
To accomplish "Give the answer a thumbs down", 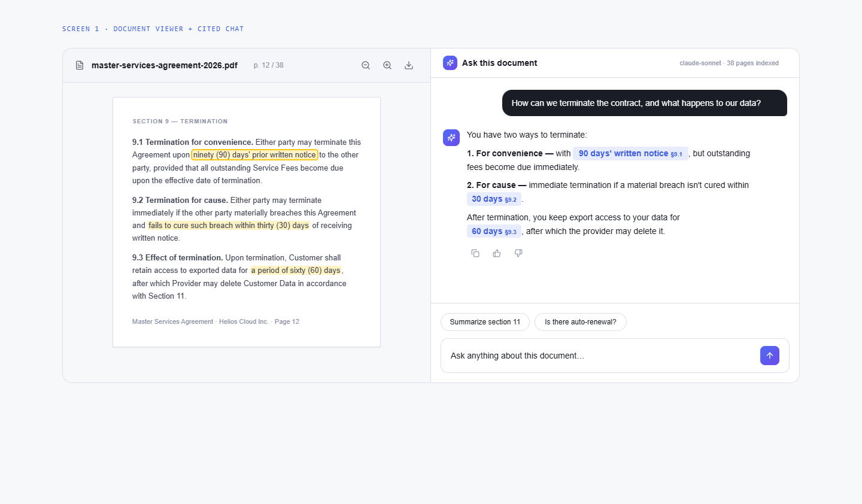I will point(518,253).
